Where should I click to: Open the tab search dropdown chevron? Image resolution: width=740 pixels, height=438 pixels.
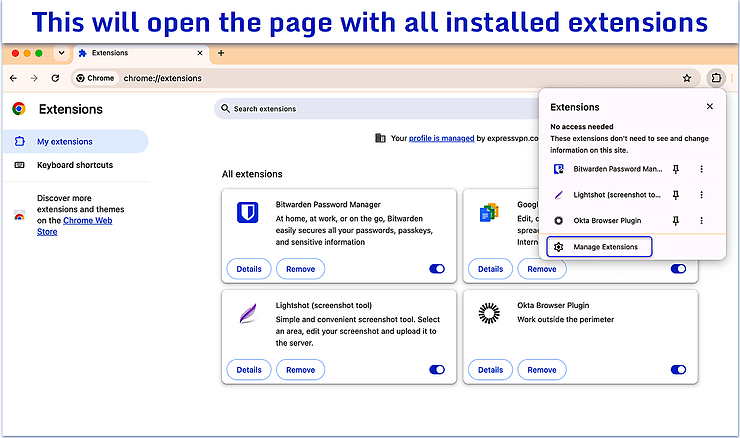click(61, 53)
